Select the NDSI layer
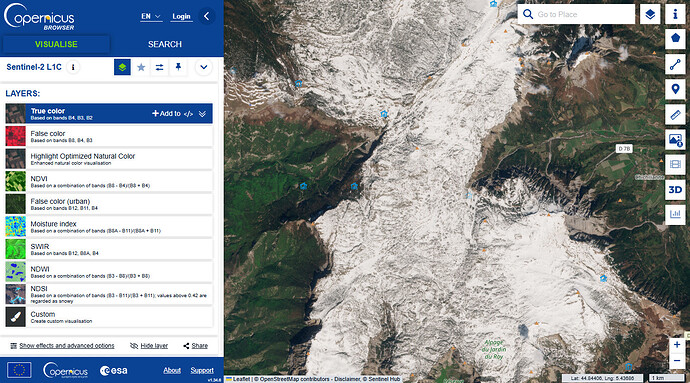Viewport: 690px width, 383px height. click(109, 294)
